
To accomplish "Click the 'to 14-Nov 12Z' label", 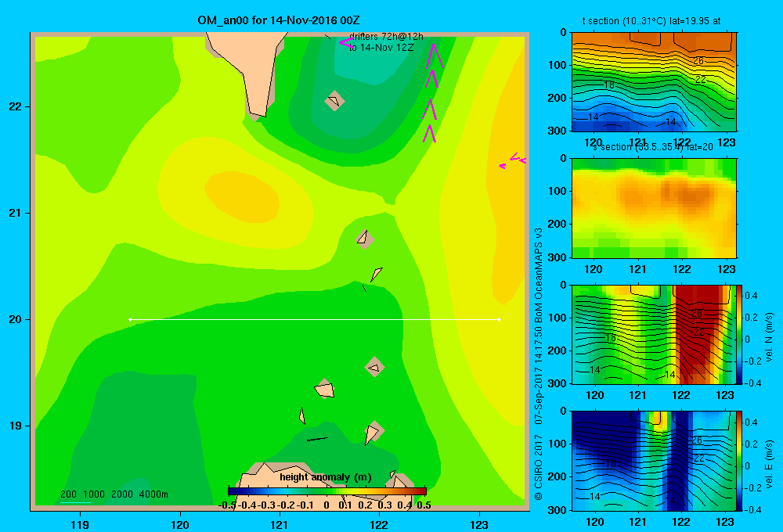I will [x=381, y=48].
